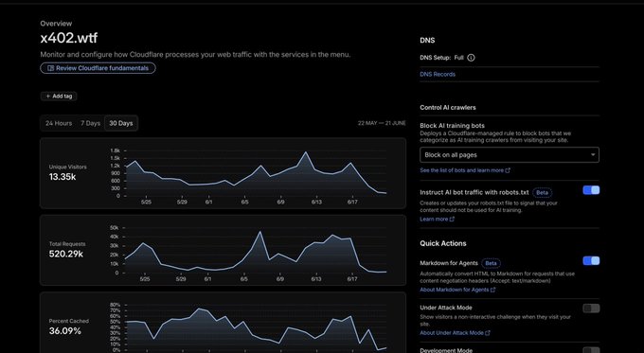Select the 7 Days time range

pos(90,123)
